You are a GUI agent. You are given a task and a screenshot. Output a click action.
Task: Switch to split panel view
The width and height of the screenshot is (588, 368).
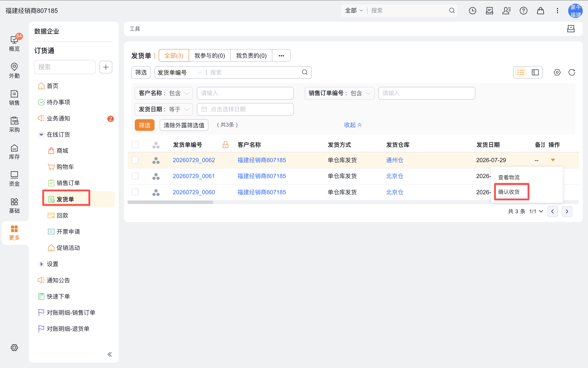point(535,72)
